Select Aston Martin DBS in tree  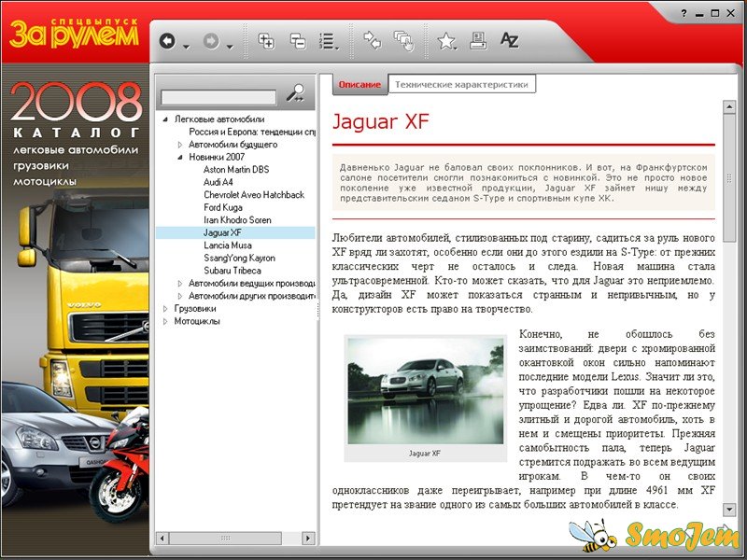click(x=236, y=170)
